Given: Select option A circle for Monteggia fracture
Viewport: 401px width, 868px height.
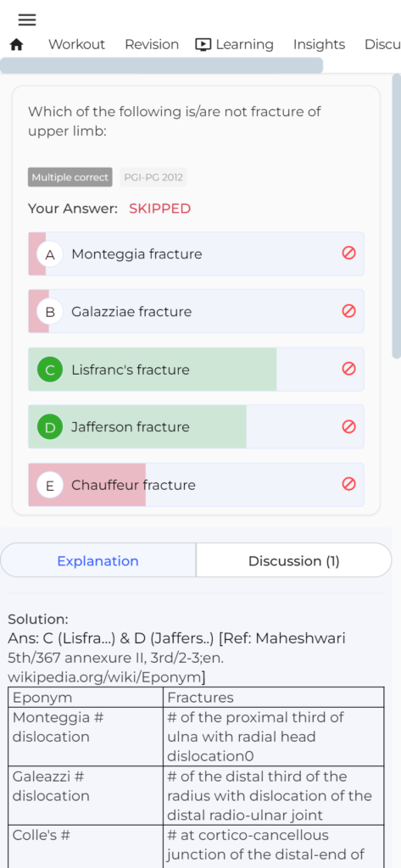Looking at the screenshot, I should 50,254.
